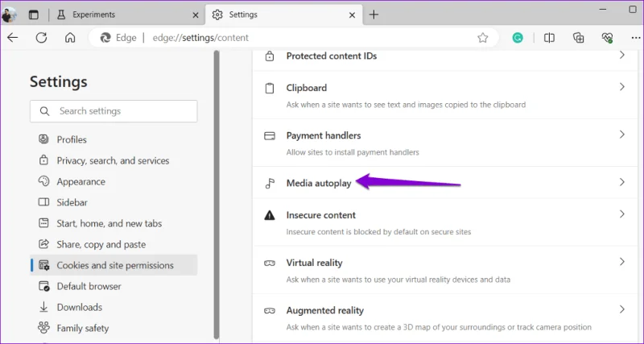Screen dimensions: 644x344
Task: Open Start, home, and new tabs
Action: click(x=114, y=224)
